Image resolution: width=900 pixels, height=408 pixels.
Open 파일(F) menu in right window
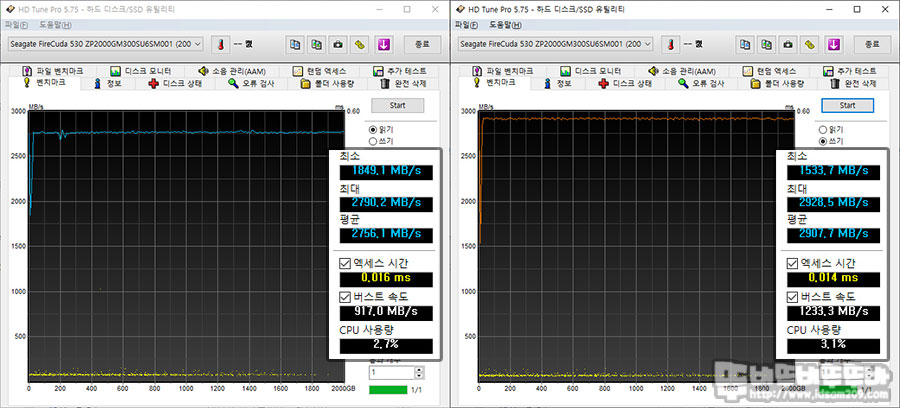click(x=466, y=25)
